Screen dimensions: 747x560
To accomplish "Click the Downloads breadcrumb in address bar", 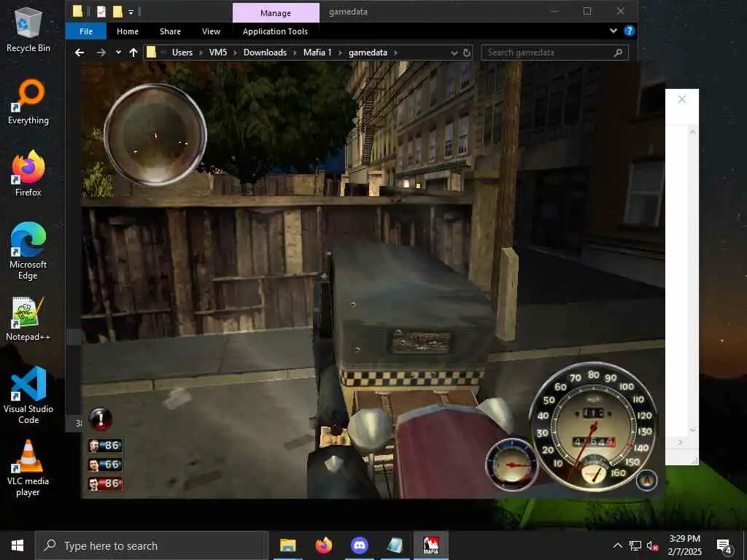I will point(265,52).
